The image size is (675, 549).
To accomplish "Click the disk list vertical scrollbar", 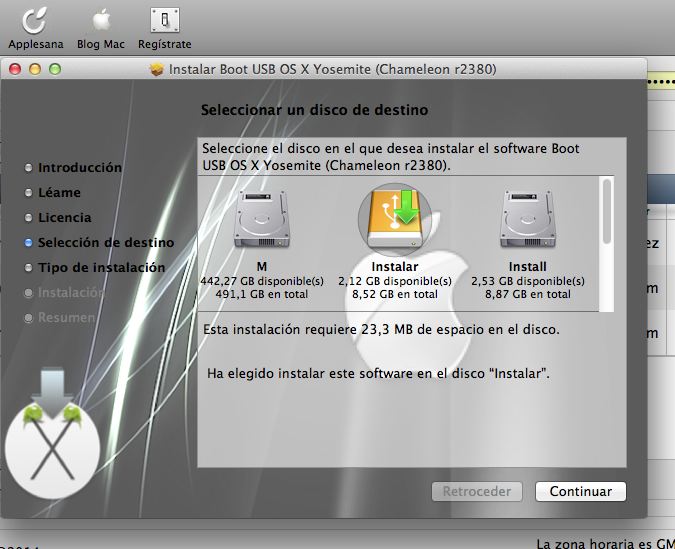I will tap(607, 243).
